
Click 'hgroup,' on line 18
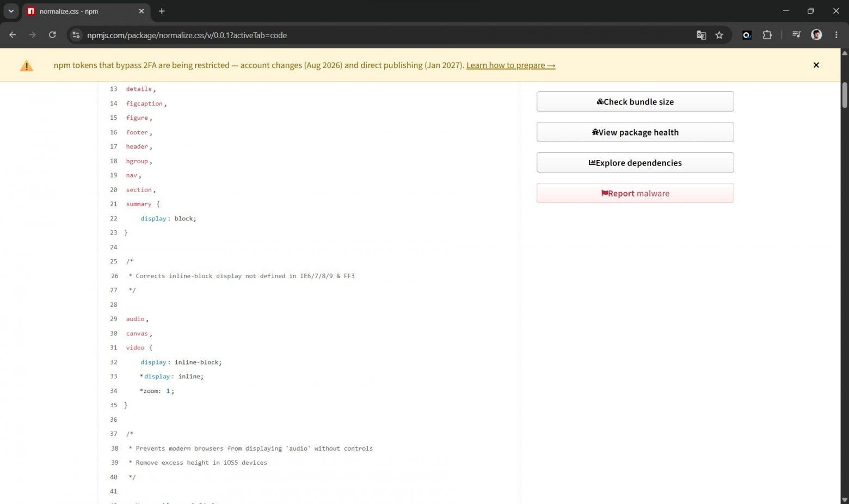[139, 161]
